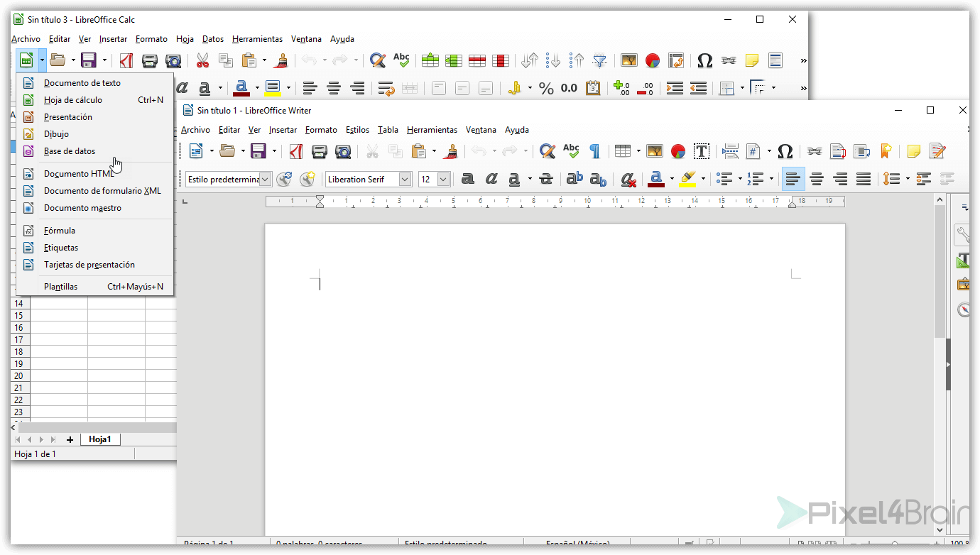Toggle formatting marks paragraph symbol in Writer
The height and width of the screenshot is (555, 980).
coord(594,151)
